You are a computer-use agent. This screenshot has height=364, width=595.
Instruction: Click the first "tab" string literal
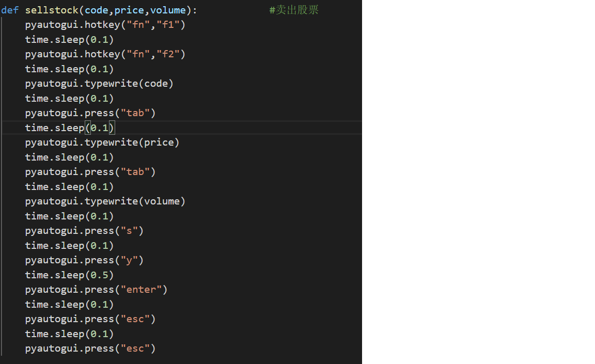point(135,113)
